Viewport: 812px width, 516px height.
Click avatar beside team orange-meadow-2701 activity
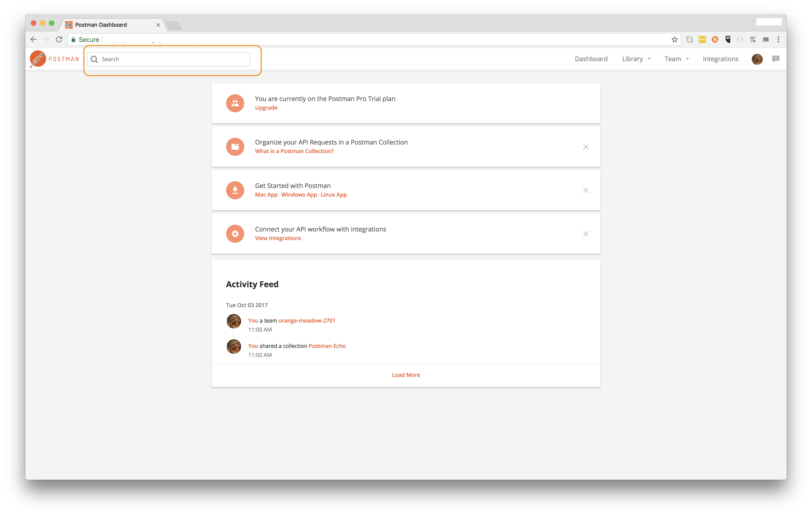[x=234, y=321]
